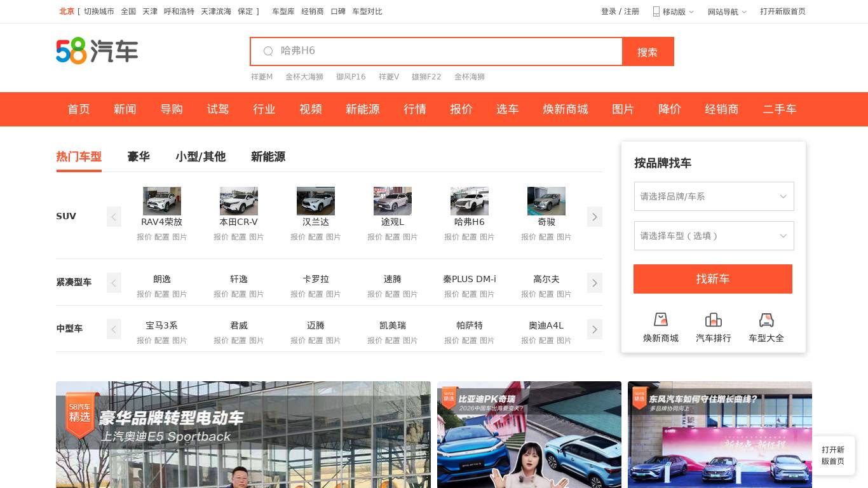The image size is (868, 488).
Task: Select the 汽车排行 rankings icon
Action: [714, 320]
